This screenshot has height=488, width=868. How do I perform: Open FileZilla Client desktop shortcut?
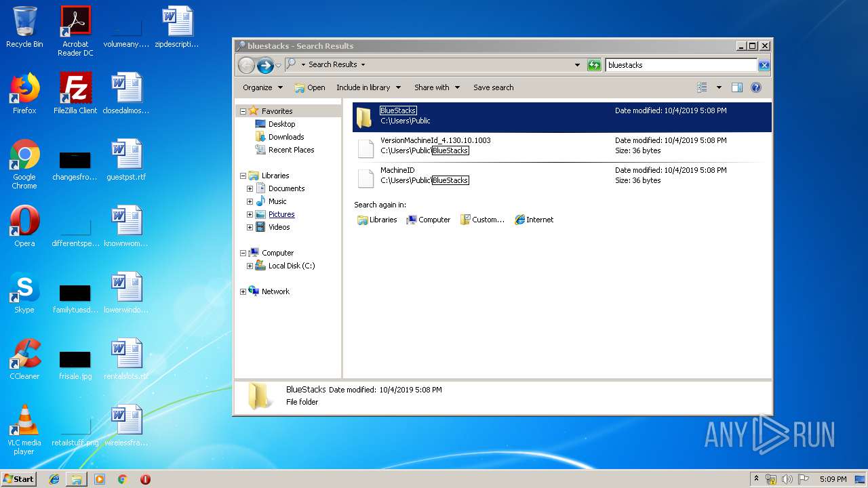(75, 94)
